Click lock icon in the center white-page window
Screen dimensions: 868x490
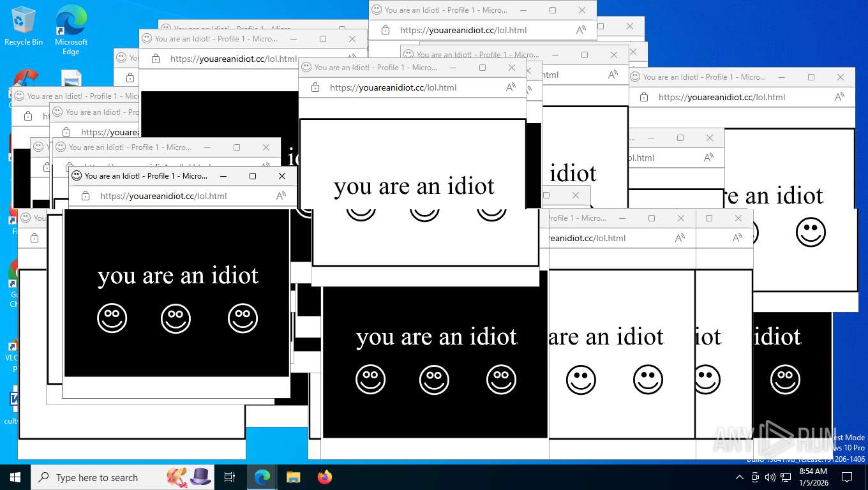pyautogui.click(x=315, y=87)
